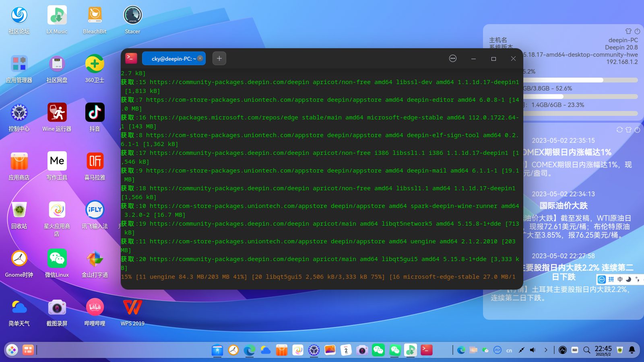Click the memory usage bar at 52.6%
This screenshot has width=644, height=362.
(x=580, y=97)
